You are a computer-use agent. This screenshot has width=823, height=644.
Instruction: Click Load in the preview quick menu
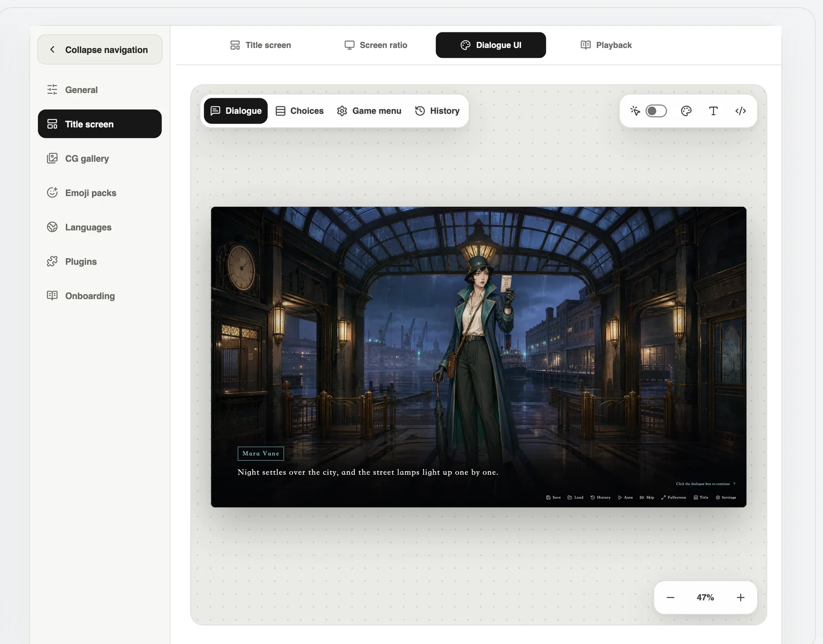(576, 497)
